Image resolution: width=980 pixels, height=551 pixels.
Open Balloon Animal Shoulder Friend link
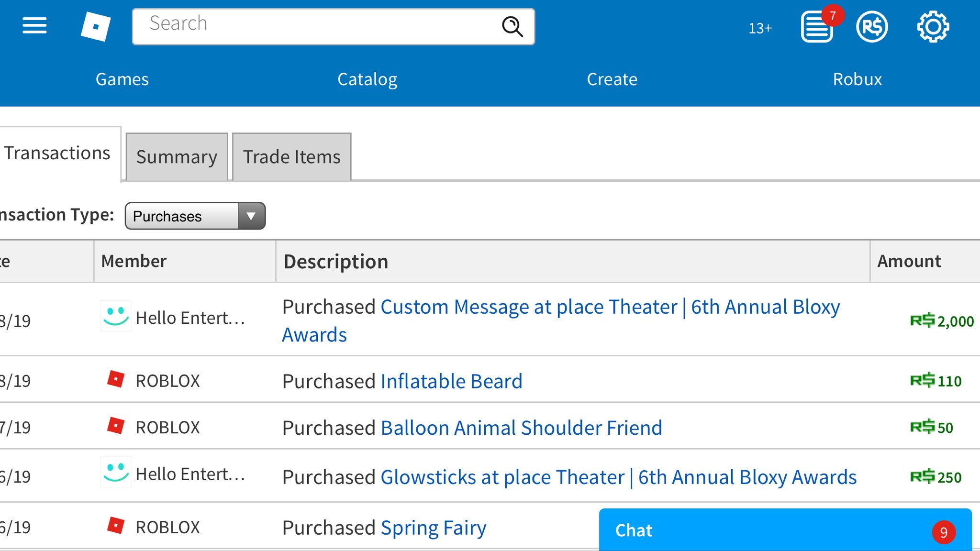tap(521, 428)
